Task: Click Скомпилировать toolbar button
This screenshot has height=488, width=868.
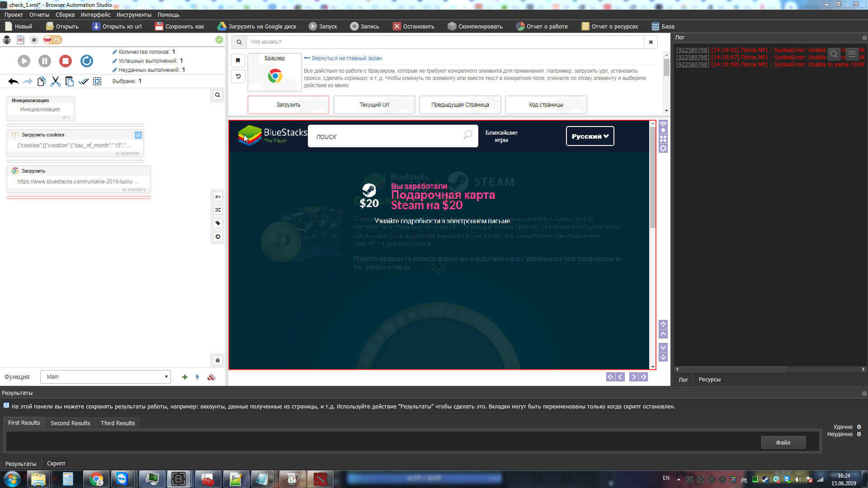Action: pos(475,26)
